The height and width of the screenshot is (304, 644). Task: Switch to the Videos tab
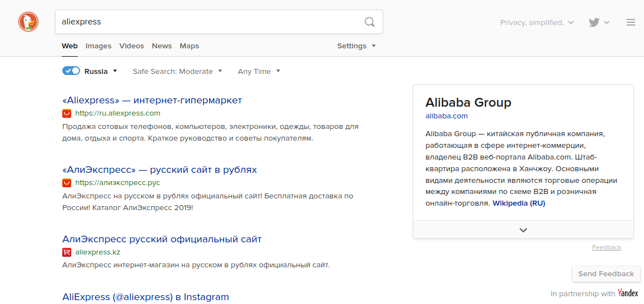(x=132, y=46)
